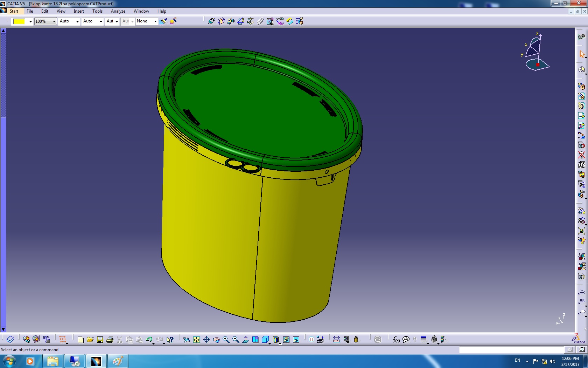Click the EN language indicator in taskbar
This screenshot has height=368, width=588.
click(x=517, y=360)
